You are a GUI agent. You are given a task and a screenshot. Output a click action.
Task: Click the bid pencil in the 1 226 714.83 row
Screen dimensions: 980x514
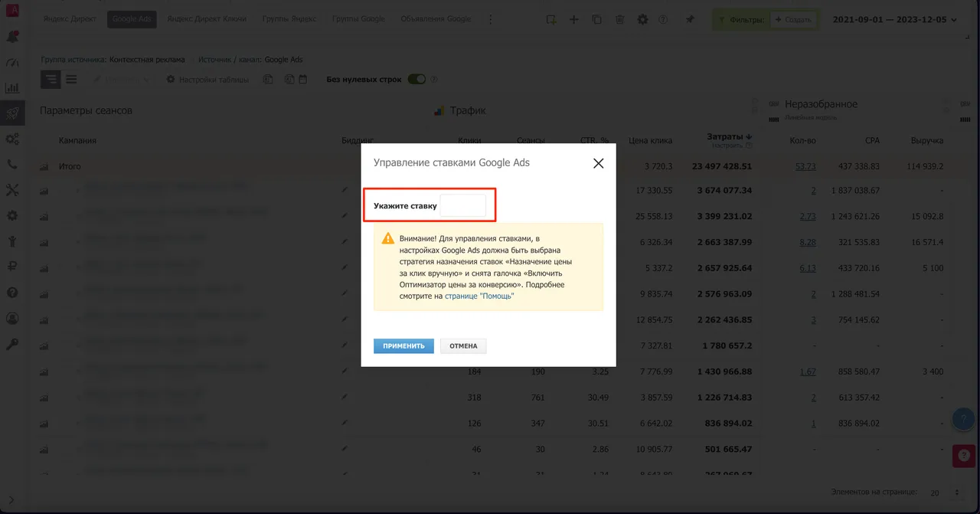[x=345, y=397]
